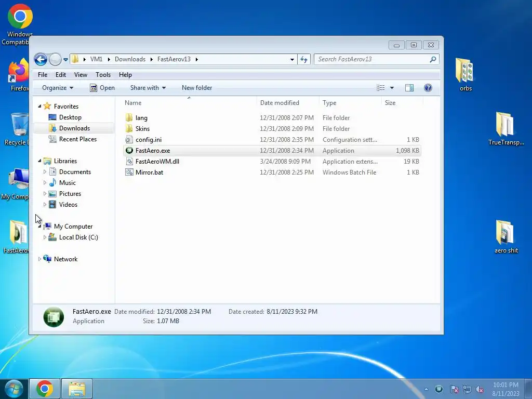Image resolution: width=532 pixels, height=399 pixels.
Task: Click the Music library note icon
Action: tap(52, 183)
